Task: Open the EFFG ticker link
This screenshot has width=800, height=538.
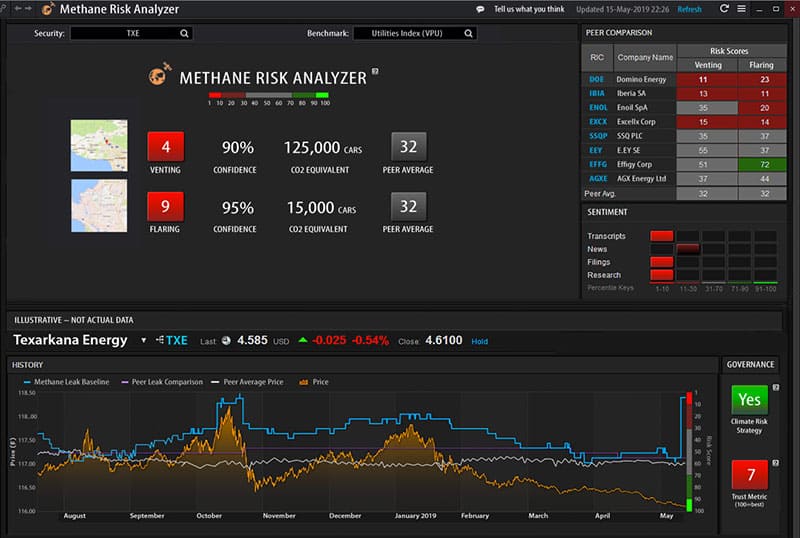Action: point(598,164)
